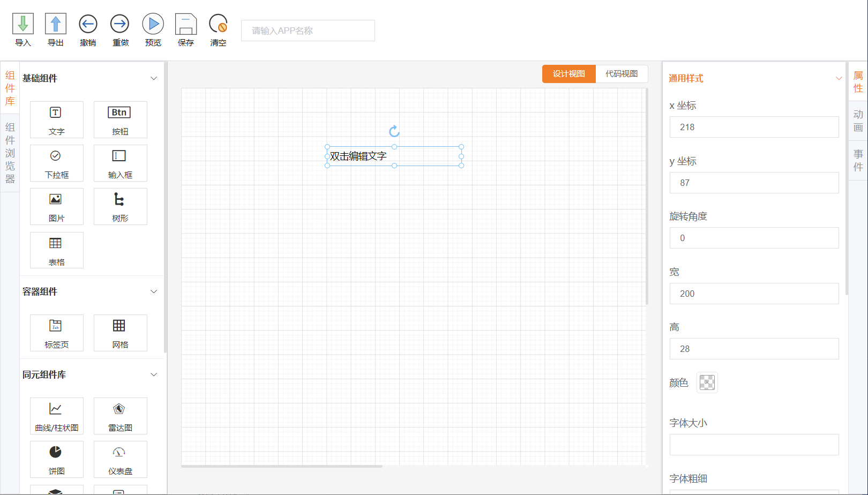Select the 仪表盘 gauge component
Image resolution: width=868 pixels, height=495 pixels.
(x=120, y=459)
